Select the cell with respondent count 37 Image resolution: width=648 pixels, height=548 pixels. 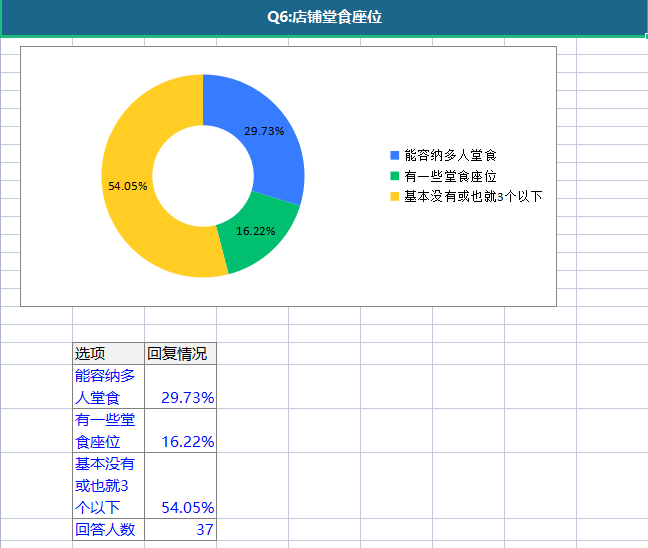[x=180, y=529]
